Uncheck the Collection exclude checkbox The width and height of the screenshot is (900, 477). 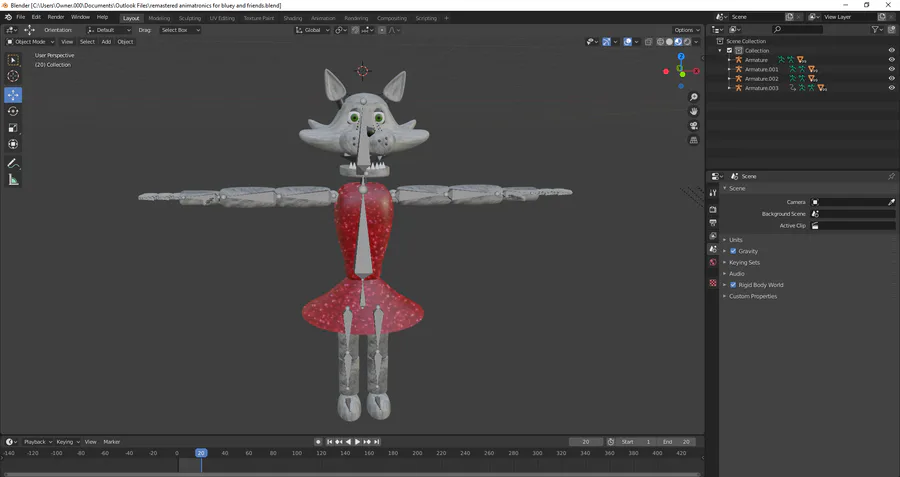point(730,51)
